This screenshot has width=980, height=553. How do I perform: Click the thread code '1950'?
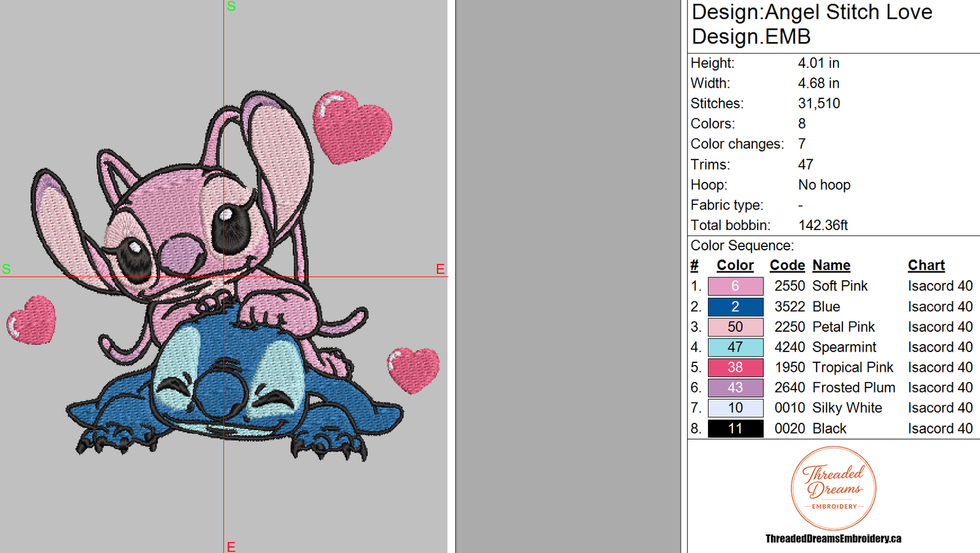(x=790, y=368)
